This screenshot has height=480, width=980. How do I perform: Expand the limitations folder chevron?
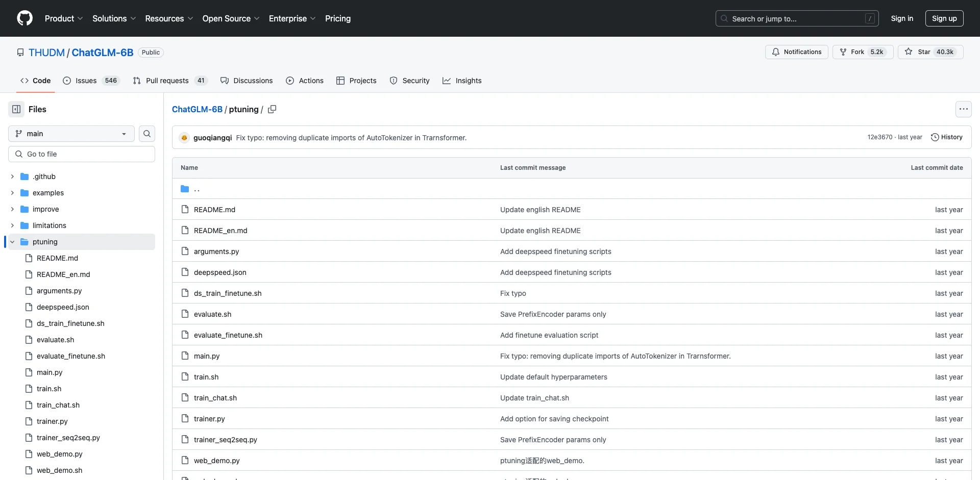point(12,225)
